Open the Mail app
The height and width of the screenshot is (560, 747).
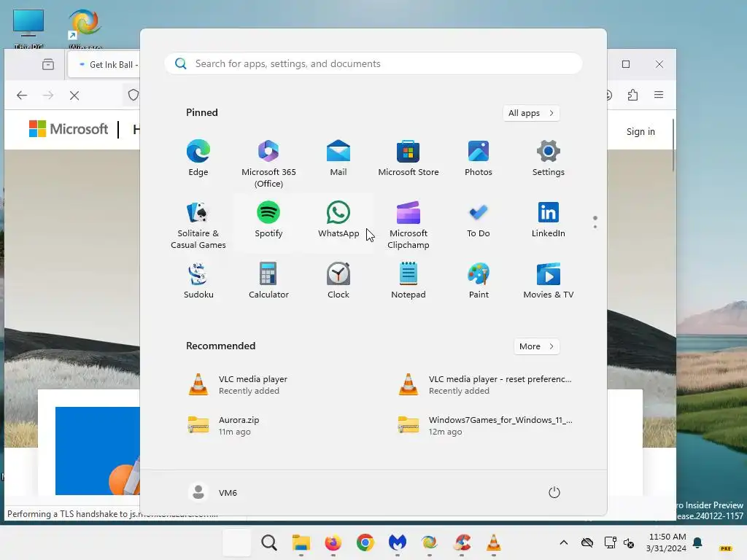point(338,158)
